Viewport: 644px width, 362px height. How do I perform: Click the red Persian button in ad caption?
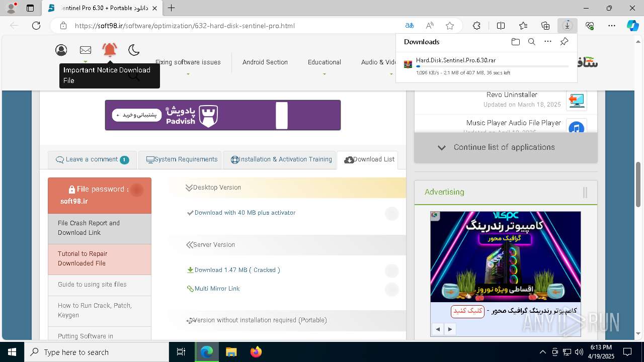[467, 311]
